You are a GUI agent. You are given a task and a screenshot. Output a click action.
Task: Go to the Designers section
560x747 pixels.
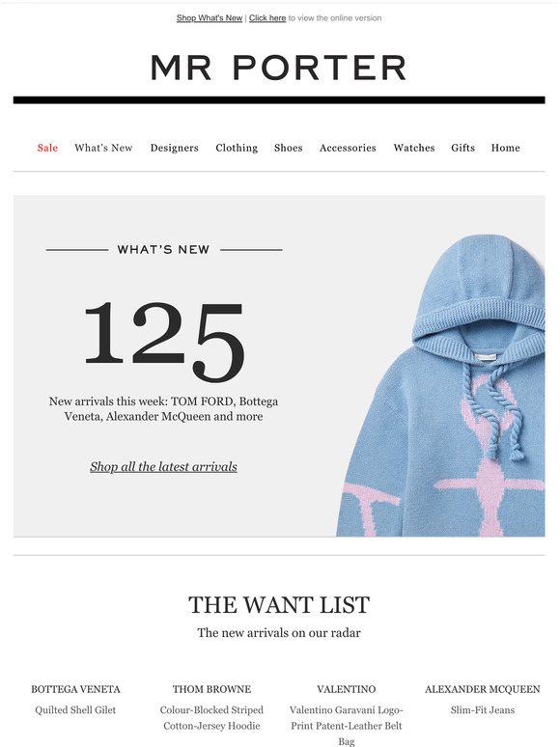tap(175, 148)
